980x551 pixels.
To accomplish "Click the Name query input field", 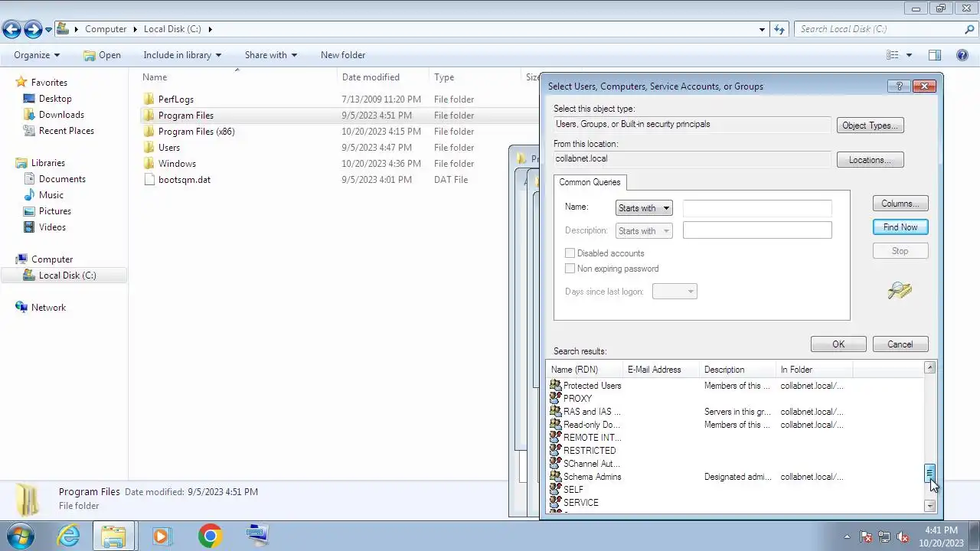I will point(757,207).
